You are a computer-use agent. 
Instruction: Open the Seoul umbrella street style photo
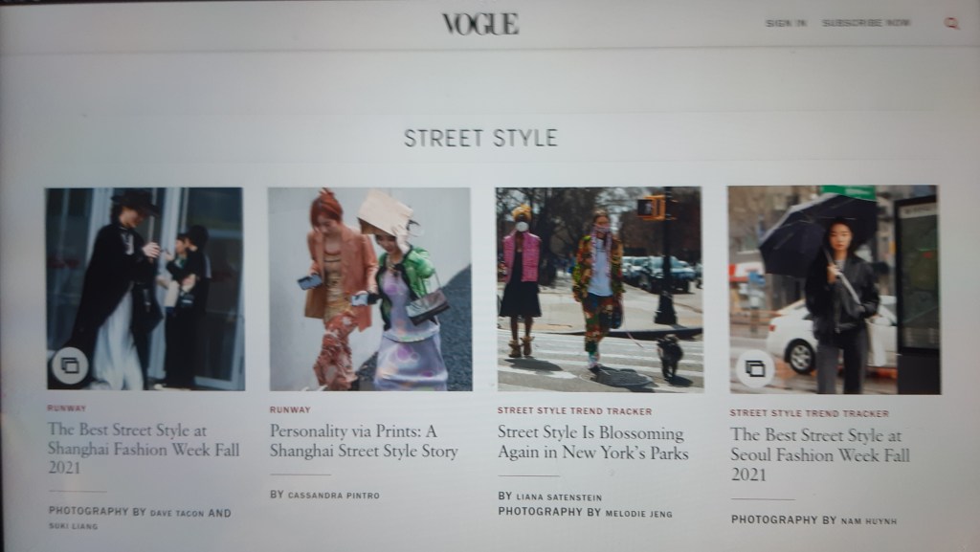(x=834, y=290)
